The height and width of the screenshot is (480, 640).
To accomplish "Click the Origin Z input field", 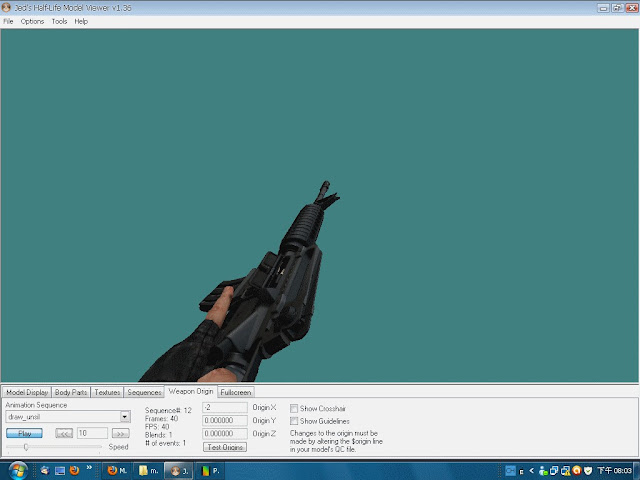I will (x=225, y=433).
